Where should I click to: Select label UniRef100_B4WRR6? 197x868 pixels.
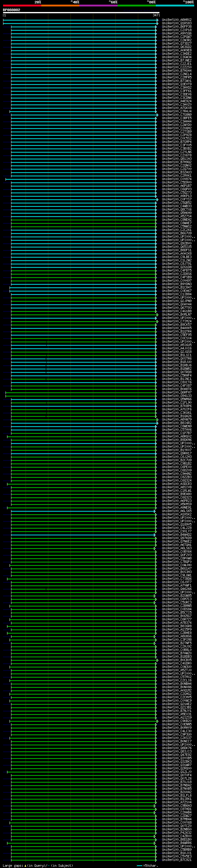point(176,843)
